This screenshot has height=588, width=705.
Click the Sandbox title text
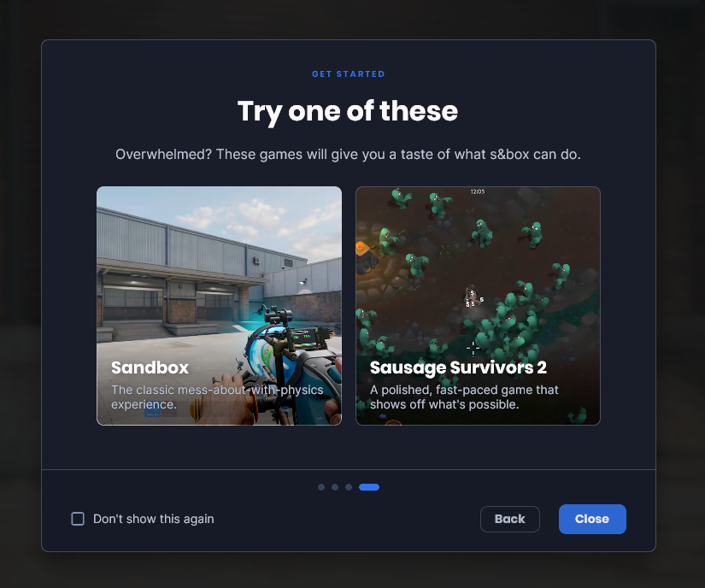[150, 367]
